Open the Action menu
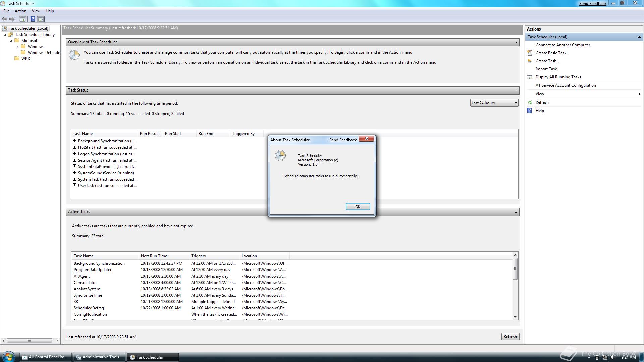Image resolution: width=644 pixels, height=362 pixels. click(20, 11)
